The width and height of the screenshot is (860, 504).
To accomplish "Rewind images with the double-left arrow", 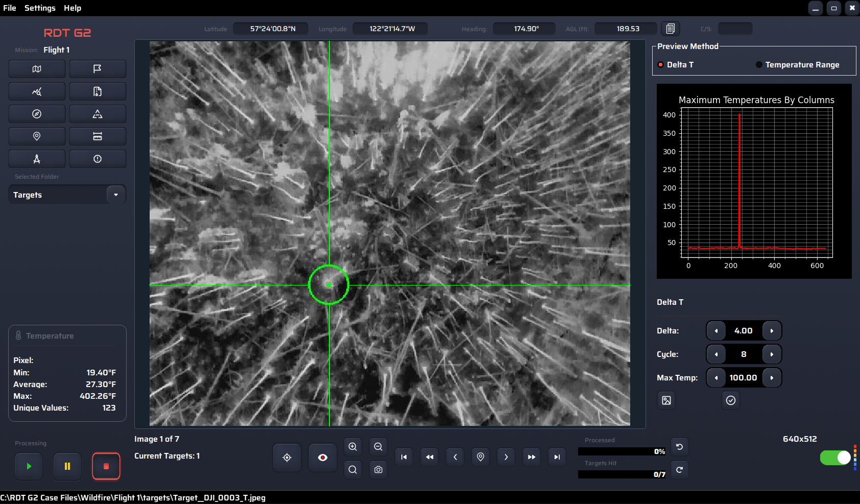I will 429,457.
